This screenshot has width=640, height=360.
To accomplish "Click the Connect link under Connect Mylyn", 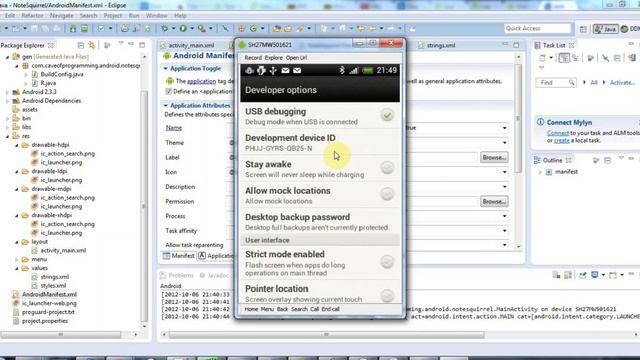I will 558,133.
